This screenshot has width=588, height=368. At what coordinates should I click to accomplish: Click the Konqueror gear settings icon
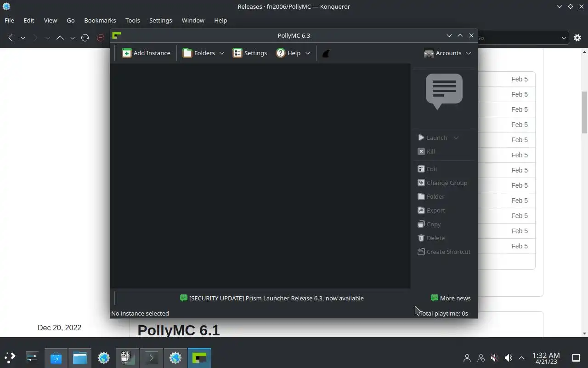[577, 38]
